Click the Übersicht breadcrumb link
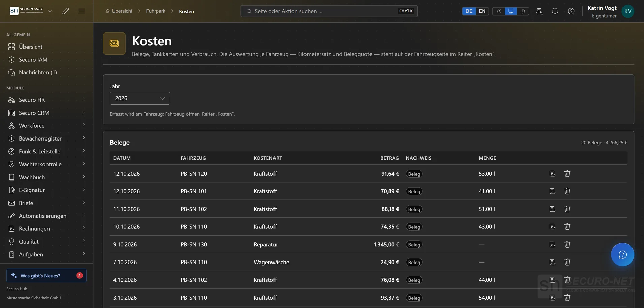Screen dimensions: 644x308 (x=119, y=11)
